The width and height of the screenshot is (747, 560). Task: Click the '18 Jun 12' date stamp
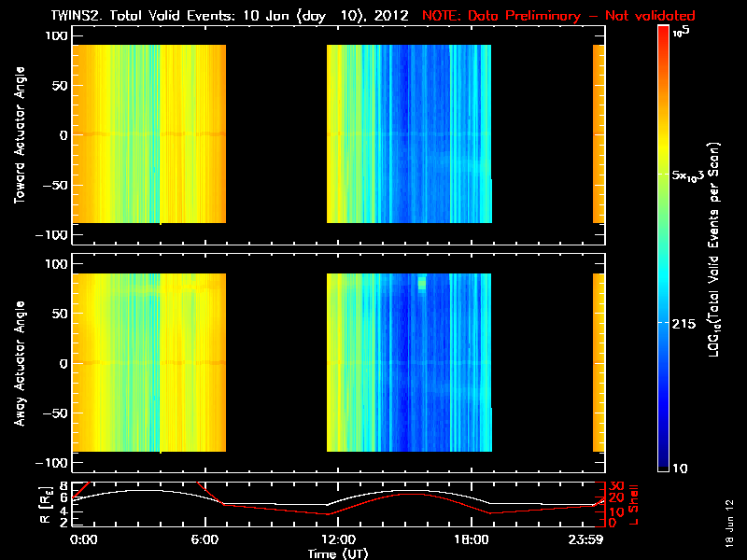(x=729, y=523)
